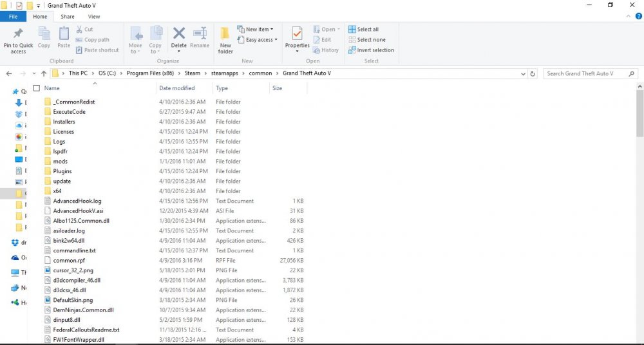Image resolution: width=644 pixels, height=345 pixels.
Task: Click the Copy ribbon icon
Action: (44, 33)
